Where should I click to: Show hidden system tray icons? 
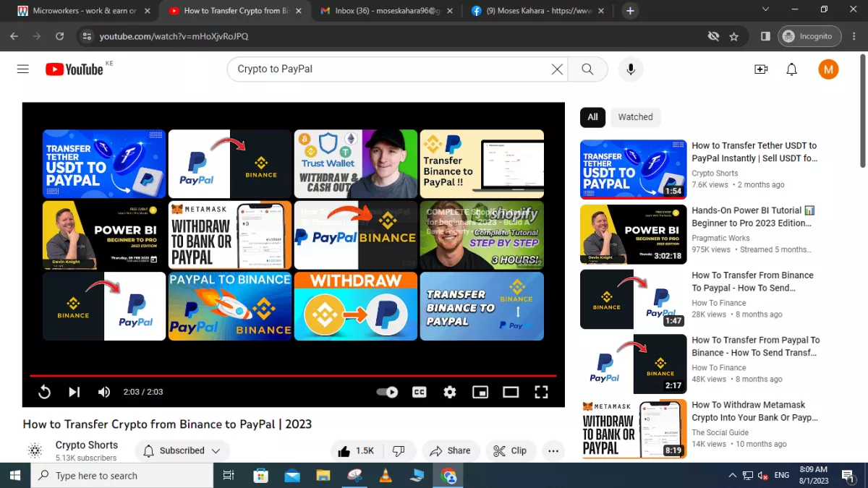[x=732, y=475]
